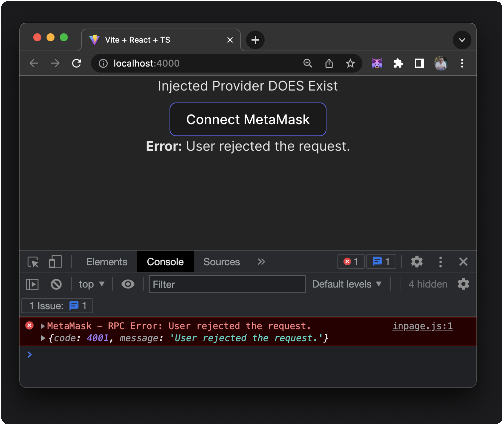
Task: Open the MetaMask fox extension
Action: pos(377,63)
